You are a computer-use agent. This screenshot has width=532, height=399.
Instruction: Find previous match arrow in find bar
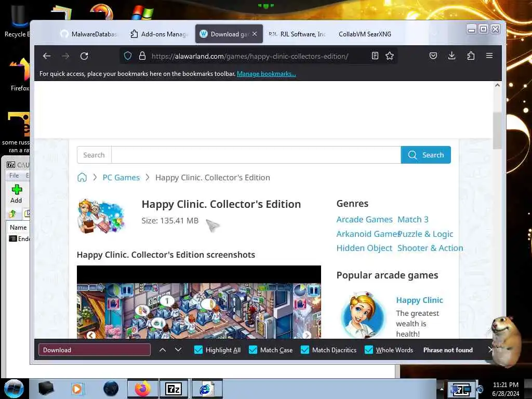(x=163, y=350)
